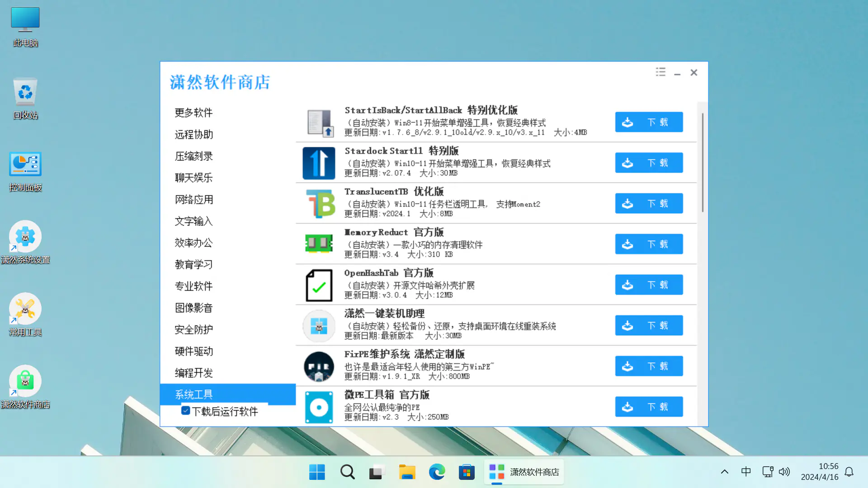
Task: Download 潇然一键装机助理
Action: pyautogui.click(x=648, y=325)
